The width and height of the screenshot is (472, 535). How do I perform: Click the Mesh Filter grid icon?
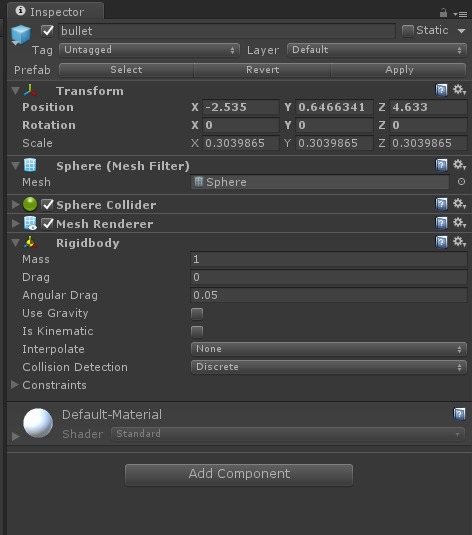click(30, 165)
